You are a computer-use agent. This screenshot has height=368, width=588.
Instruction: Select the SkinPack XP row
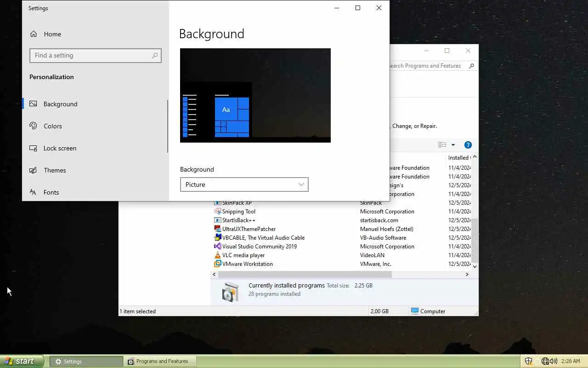point(342,203)
